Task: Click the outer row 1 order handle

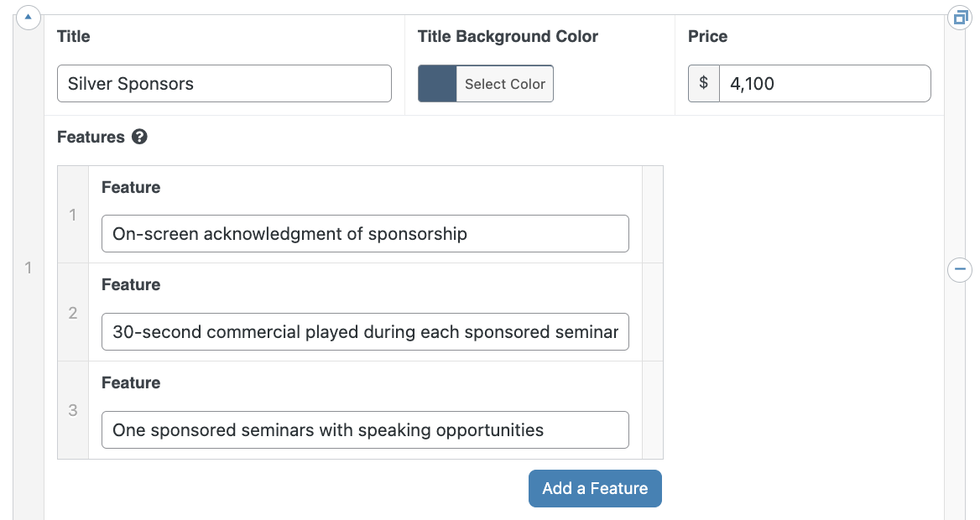Action: [29, 268]
